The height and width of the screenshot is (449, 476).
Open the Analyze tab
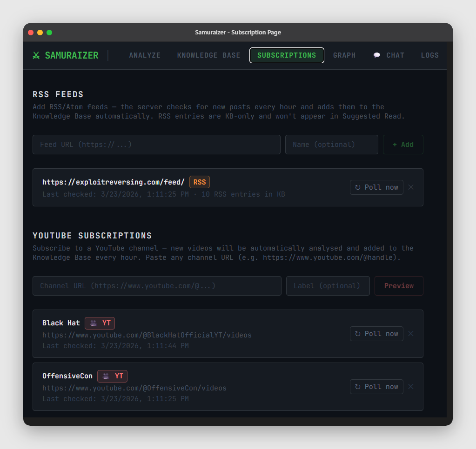click(x=145, y=55)
